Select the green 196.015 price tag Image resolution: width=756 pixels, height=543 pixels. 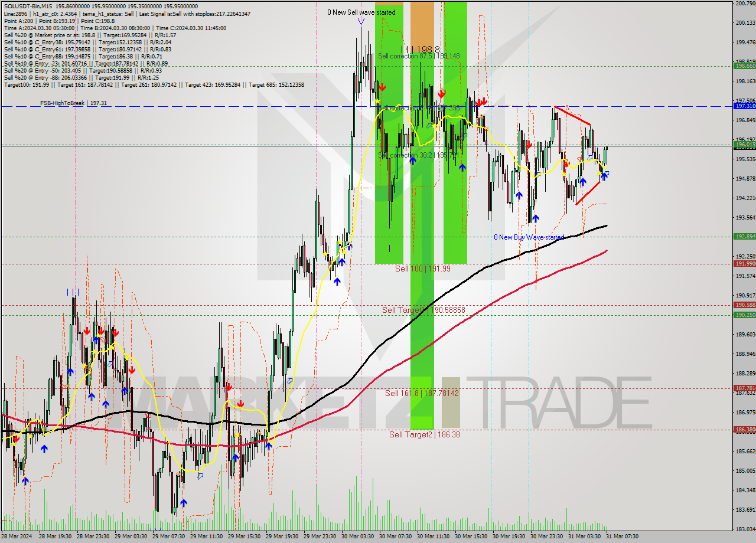[x=745, y=145]
